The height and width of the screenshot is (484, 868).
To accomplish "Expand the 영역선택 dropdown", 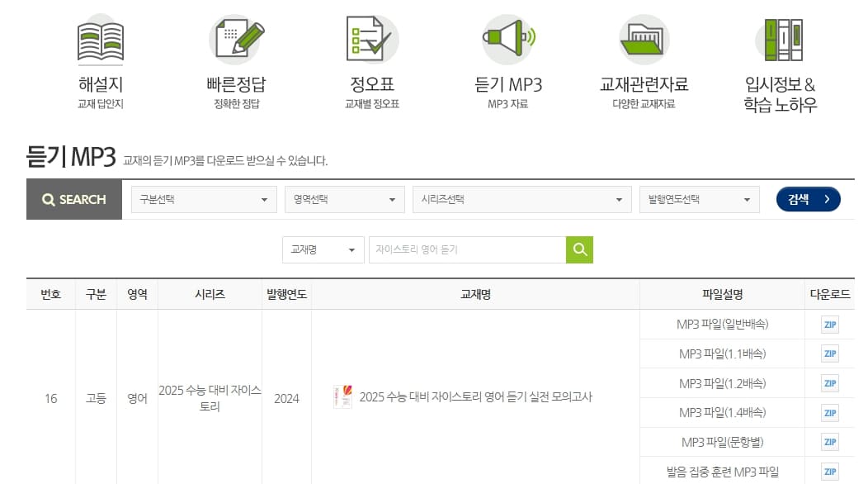I will click(x=344, y=199).
